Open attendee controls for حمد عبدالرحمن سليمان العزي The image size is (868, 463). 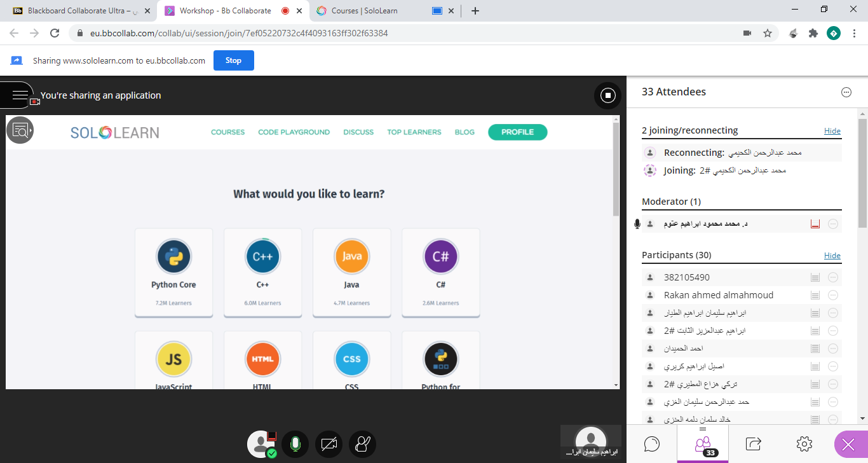tap(833, 402)
